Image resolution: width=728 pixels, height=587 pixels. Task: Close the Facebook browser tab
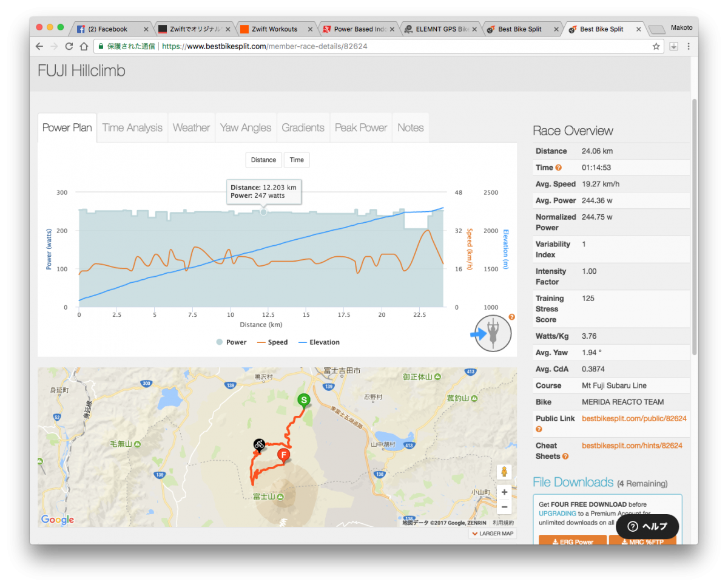click(146, 29)
